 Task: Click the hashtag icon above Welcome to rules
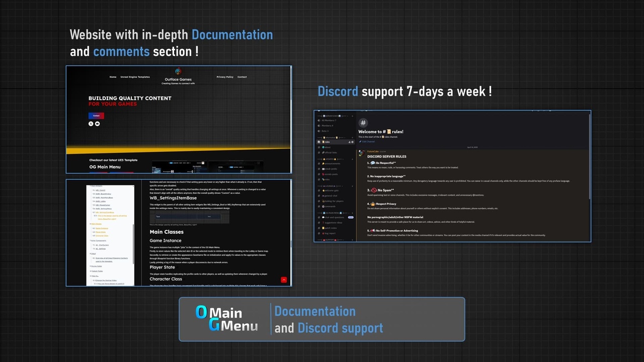click(362, 123)
